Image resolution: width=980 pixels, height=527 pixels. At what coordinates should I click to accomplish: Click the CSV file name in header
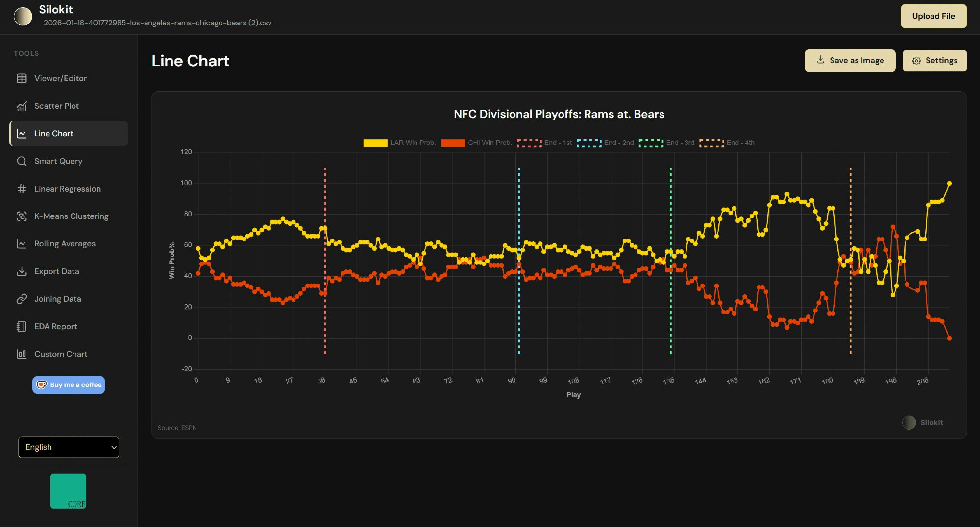[157, 23]
